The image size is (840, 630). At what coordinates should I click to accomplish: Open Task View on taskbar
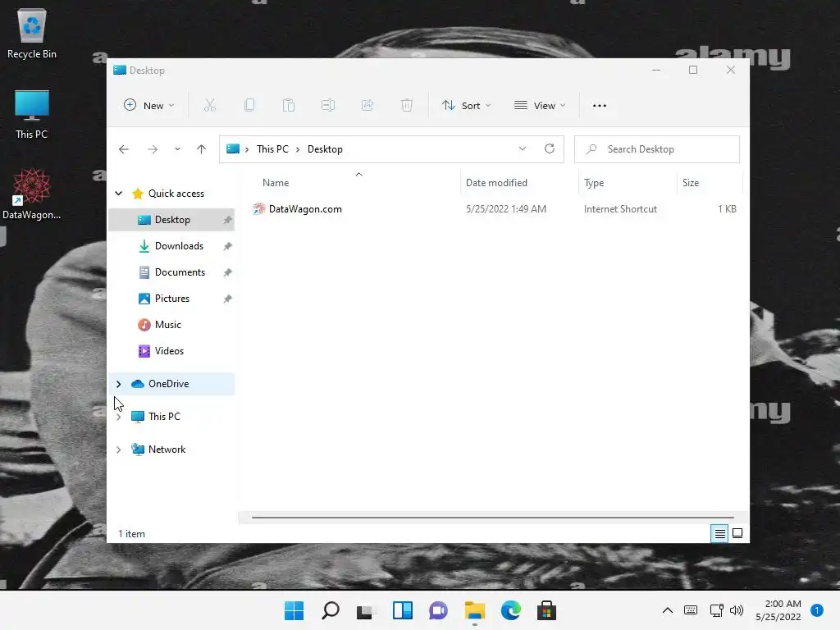click(366, 610)
